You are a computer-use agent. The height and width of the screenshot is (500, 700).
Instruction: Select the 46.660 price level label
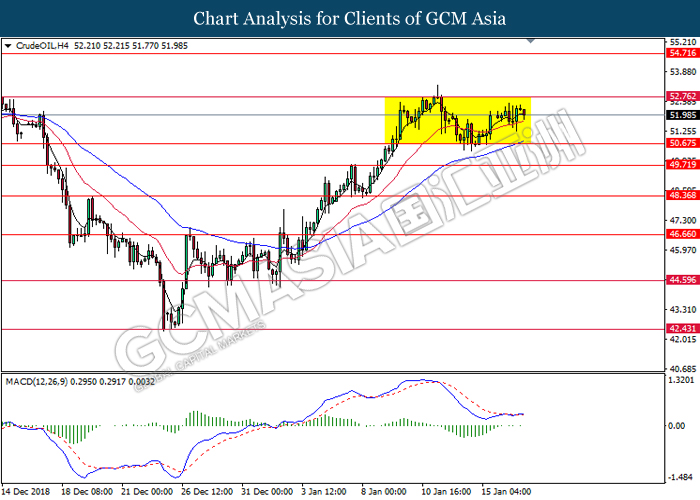[x=683, y=234]
